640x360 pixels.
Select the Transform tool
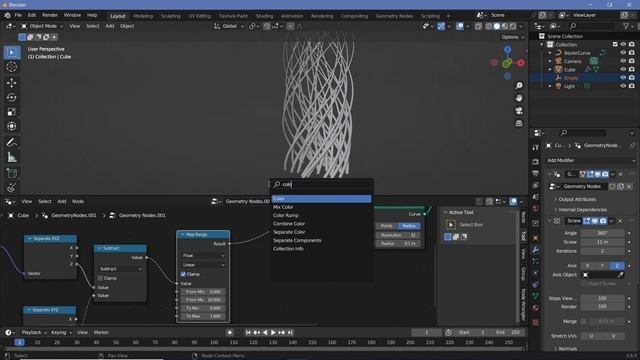[x=12, y=126]
